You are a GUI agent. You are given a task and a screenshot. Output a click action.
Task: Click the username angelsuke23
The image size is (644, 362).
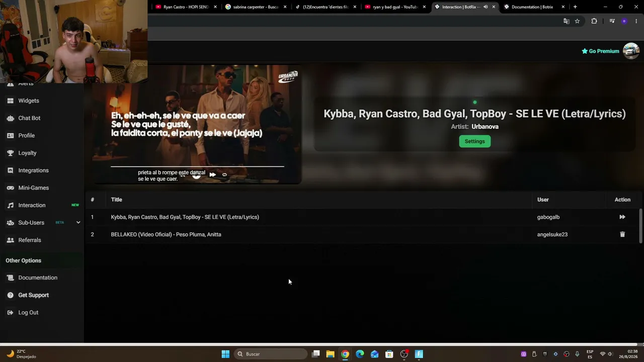552,234
